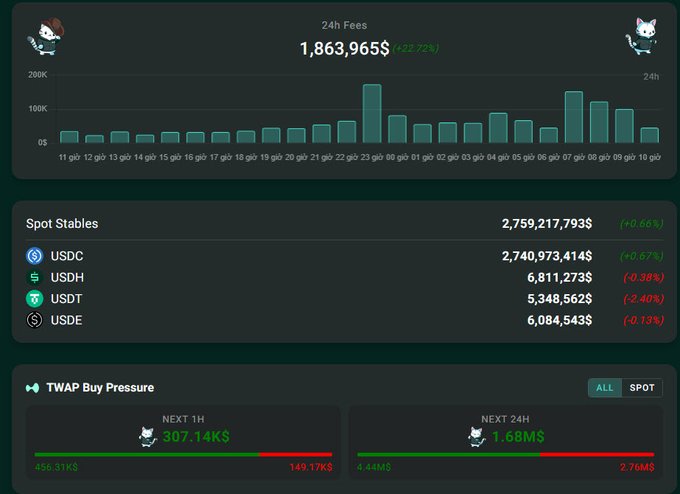Click the 149.17K$ sell amount
This screenshot has width=680, height=494.
pos(311,467)
